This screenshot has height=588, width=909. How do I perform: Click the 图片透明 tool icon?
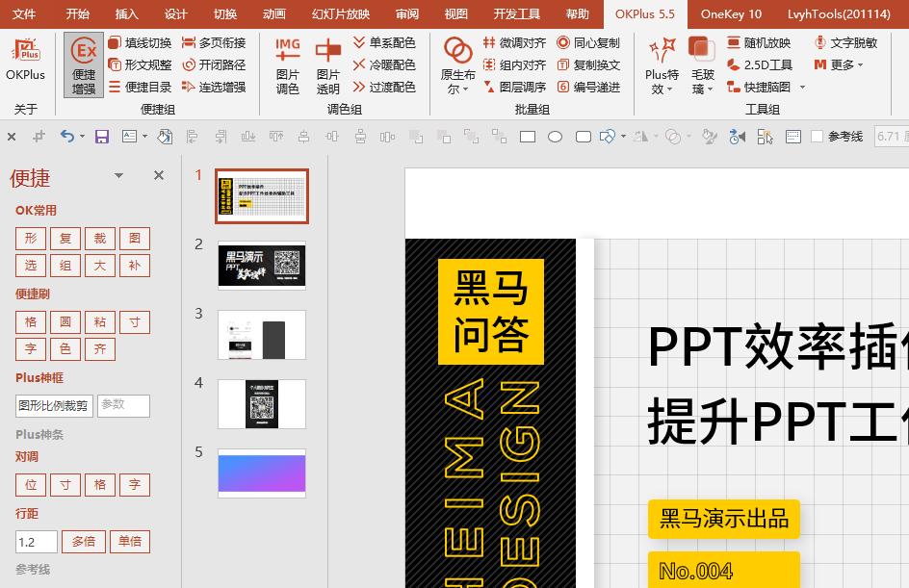[x=328, y=63]
